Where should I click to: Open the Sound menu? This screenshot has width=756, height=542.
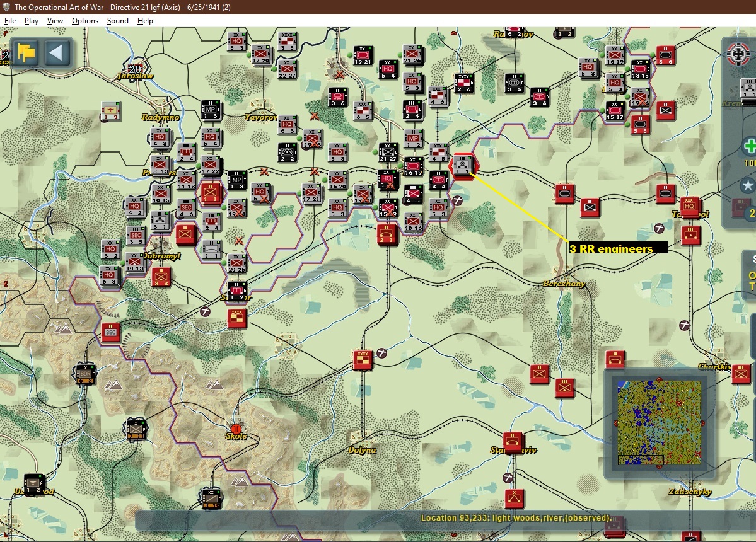point(118,21)
